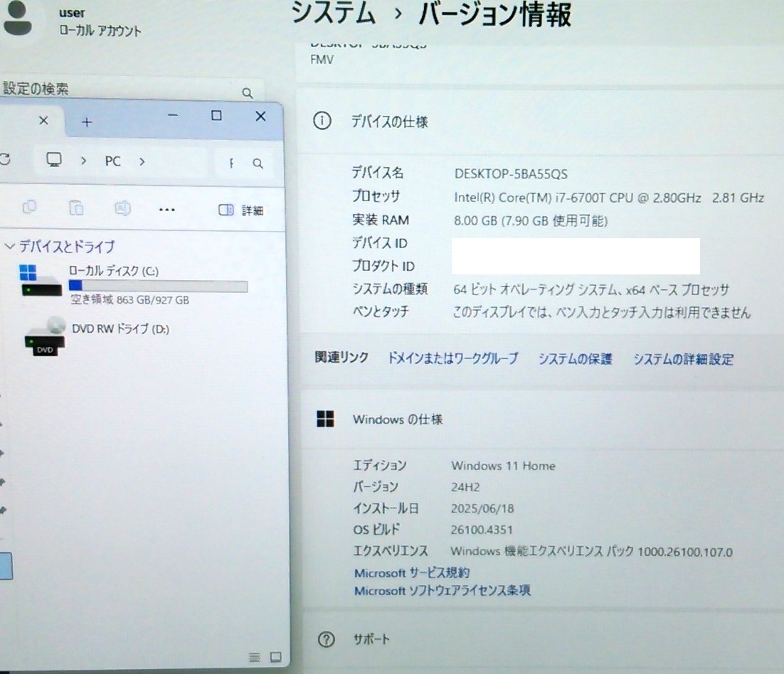Open Microsoft サービス規約 link
The height and width of the screenshot is (674, 784).
tap(412, 572)
